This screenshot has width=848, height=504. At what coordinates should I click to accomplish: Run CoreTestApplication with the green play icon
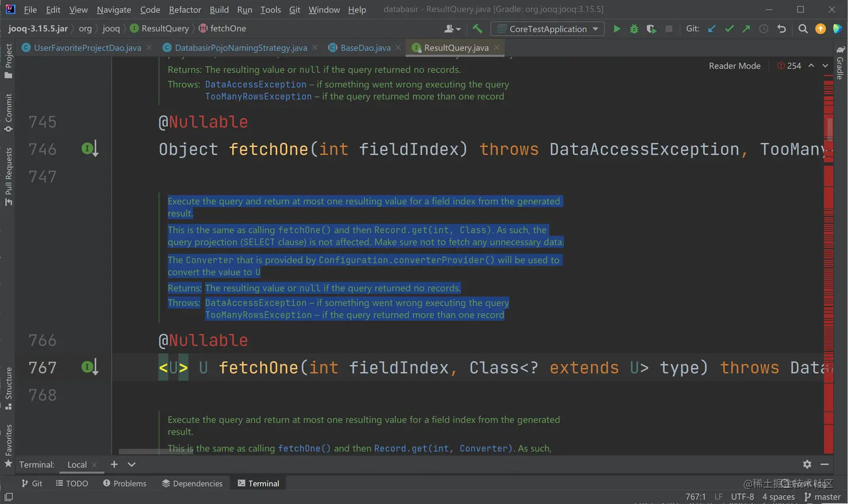(x=617, y=29)
